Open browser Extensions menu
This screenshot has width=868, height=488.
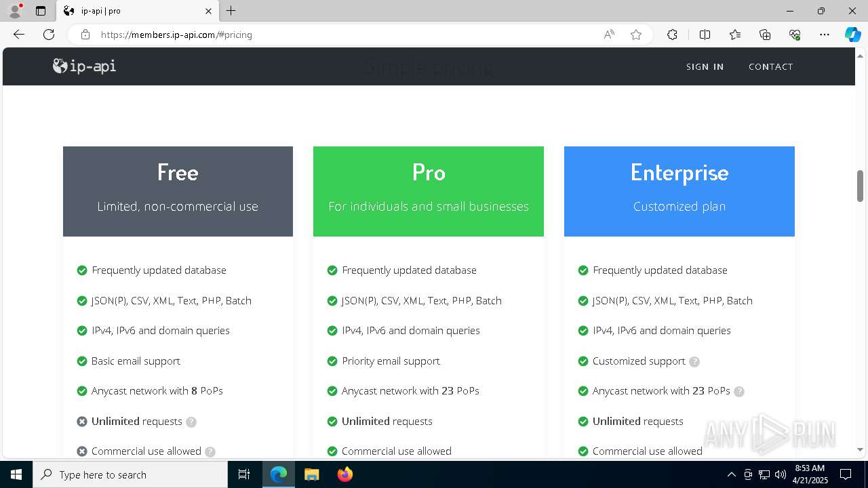point(672,35)
